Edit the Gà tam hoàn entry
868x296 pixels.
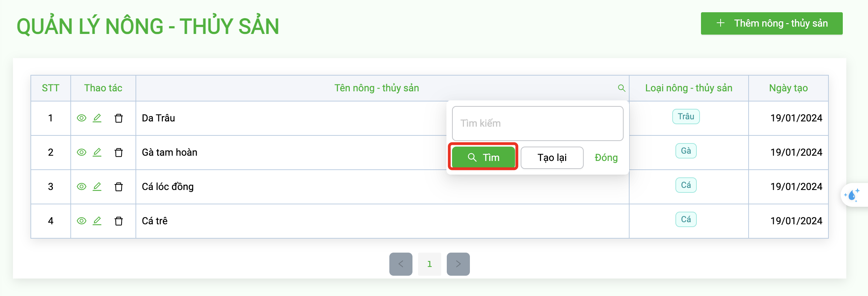tap(97, 152)
